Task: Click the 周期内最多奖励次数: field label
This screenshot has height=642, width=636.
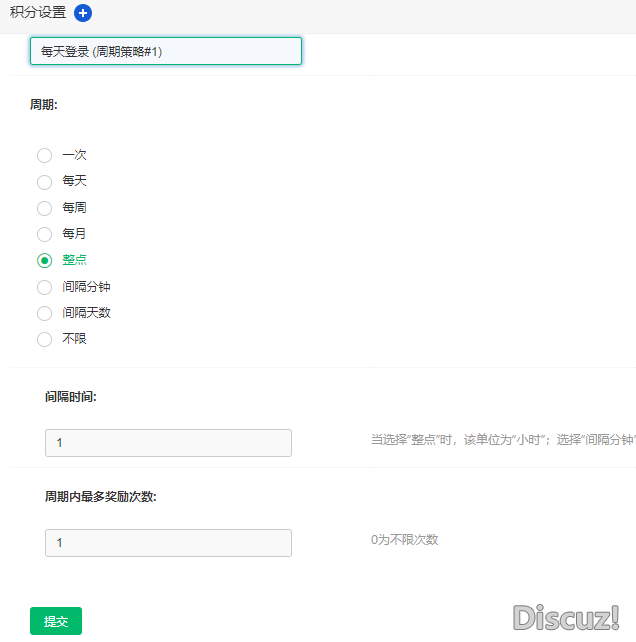Action: click(100, 496)
